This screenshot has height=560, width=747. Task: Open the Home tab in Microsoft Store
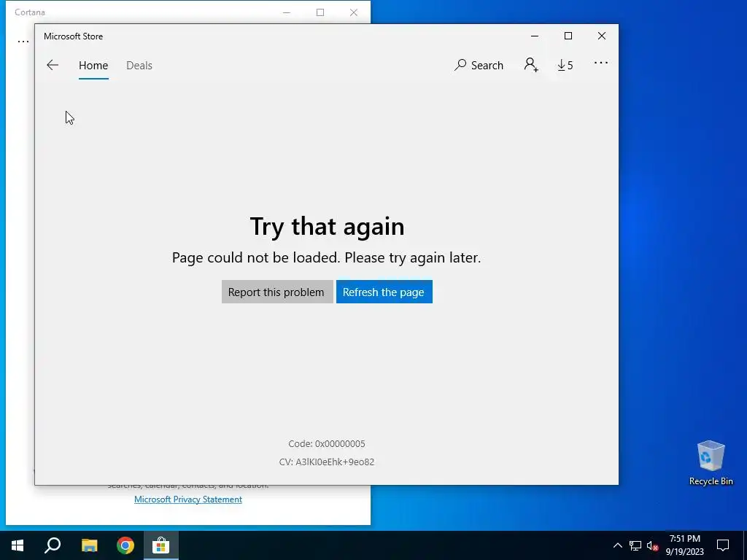(x=93, y=65)
